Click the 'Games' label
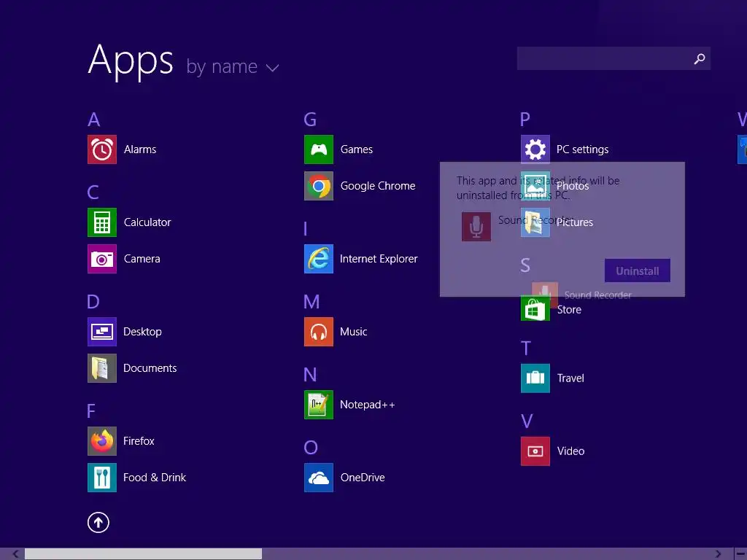This screenshot has width=747, height=560. 356,149
